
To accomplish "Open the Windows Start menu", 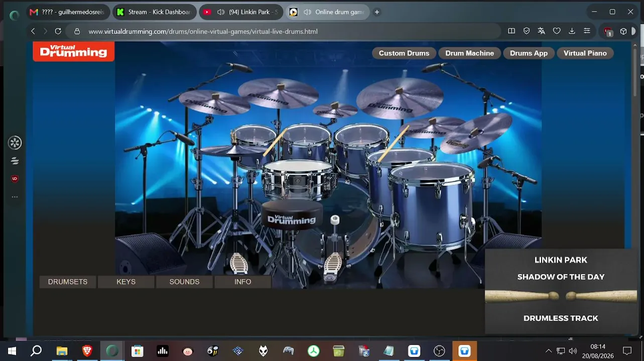I will point(12,351).
